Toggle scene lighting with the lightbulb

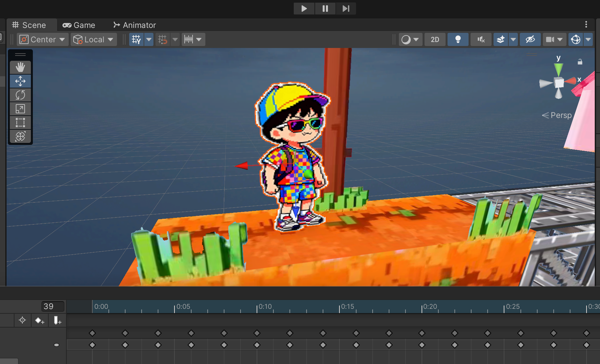click(x=458, y=40)
